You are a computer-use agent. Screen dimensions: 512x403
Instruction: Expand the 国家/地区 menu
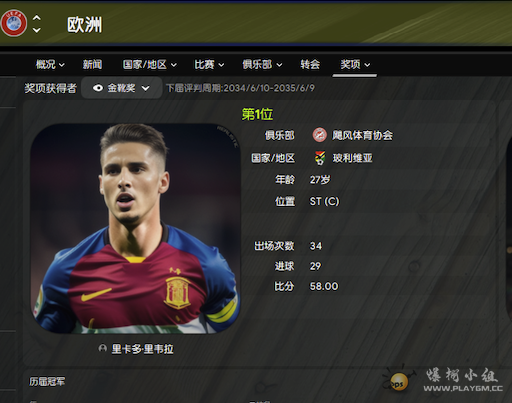[150, 64]
